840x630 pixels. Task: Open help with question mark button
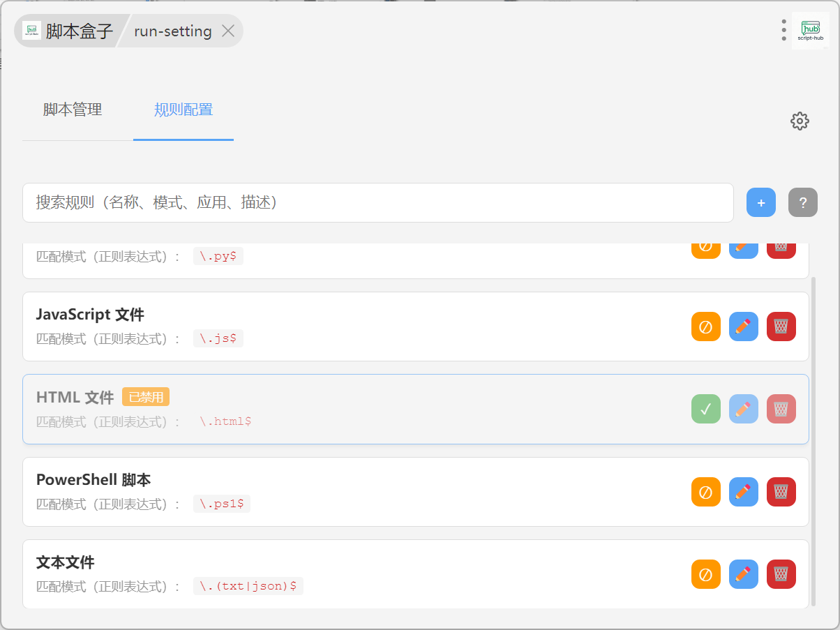click(803, 203)
